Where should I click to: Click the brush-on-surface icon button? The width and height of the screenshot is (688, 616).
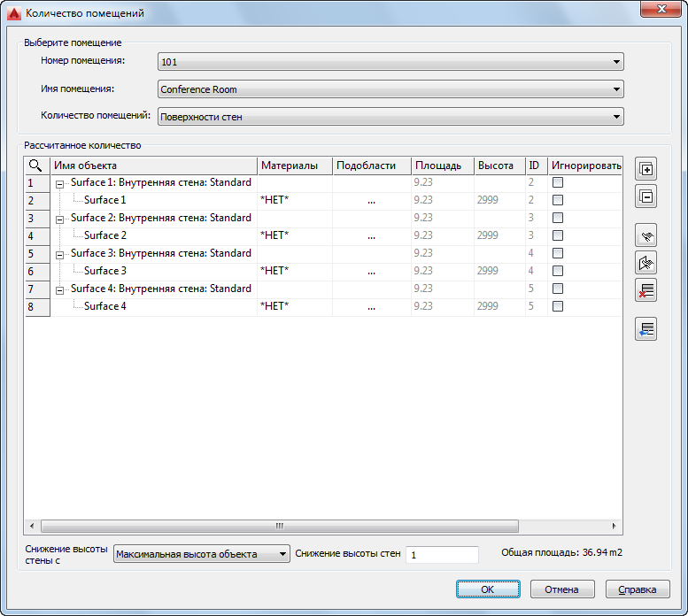click(645, 263)
